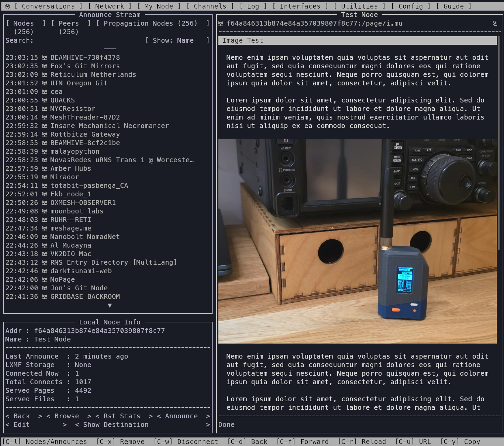Click the node icon for totabit-pasbenga_CA
Viewport: 504px width, 446px height.
tap(44, 185)
